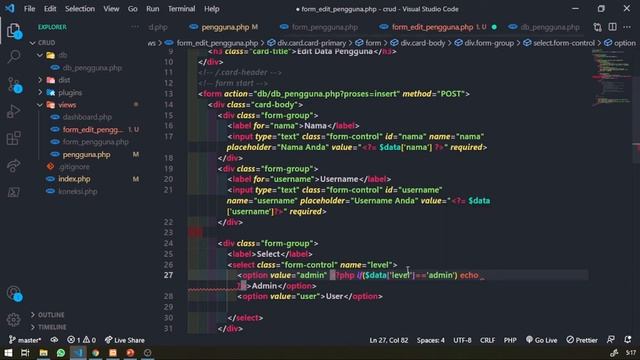Image resolution: width=640 pixels, height=360 pixels.
Task: Open Chrome from taskbar
Action: (x=96, y=353)
